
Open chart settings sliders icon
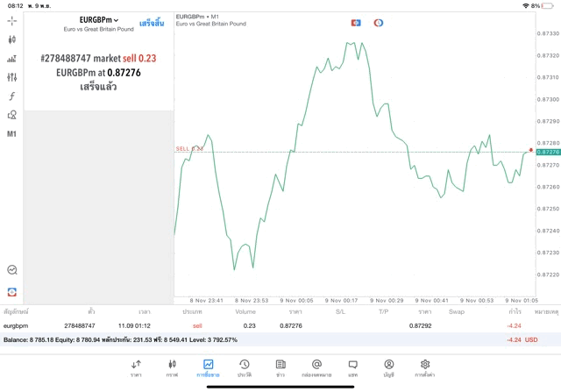pos(11,77)
